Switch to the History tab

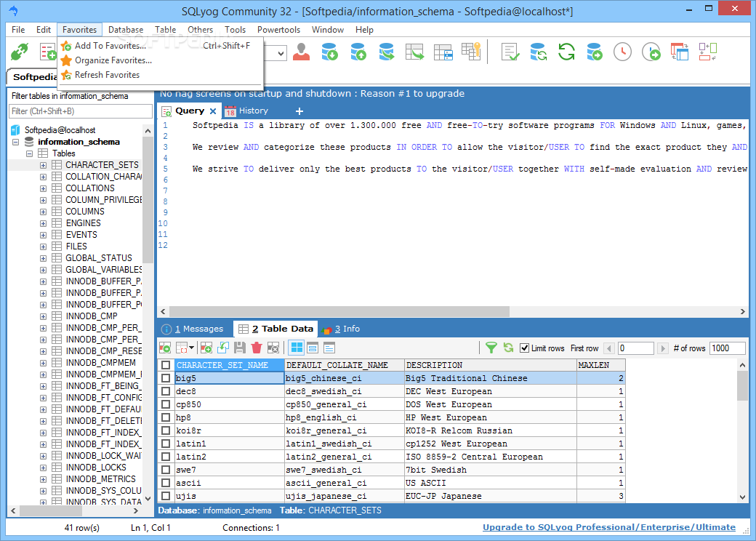[247, 111]
